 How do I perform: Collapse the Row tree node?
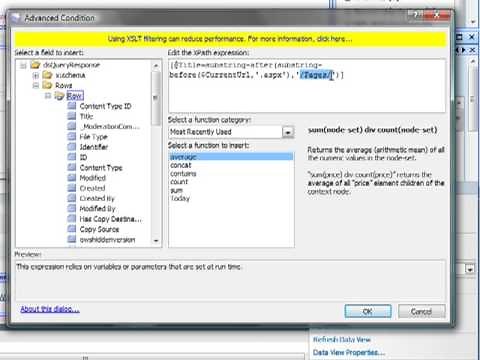coord(48,96)
